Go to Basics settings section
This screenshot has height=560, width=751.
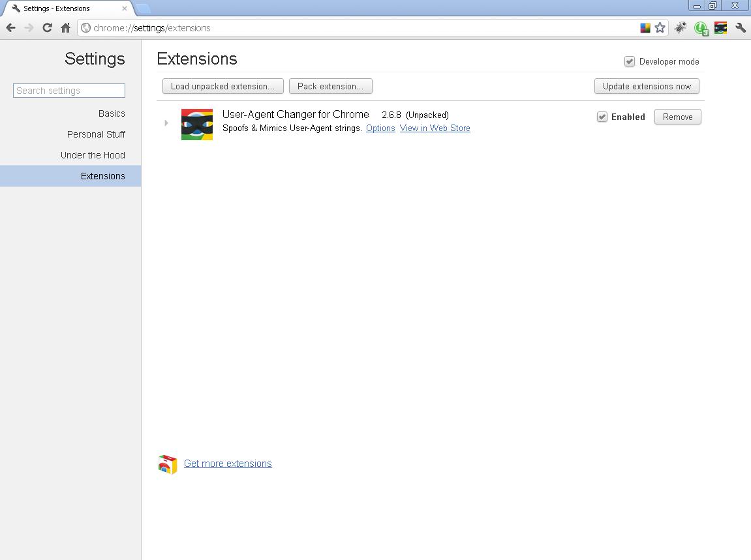click(x=112, y=113)
